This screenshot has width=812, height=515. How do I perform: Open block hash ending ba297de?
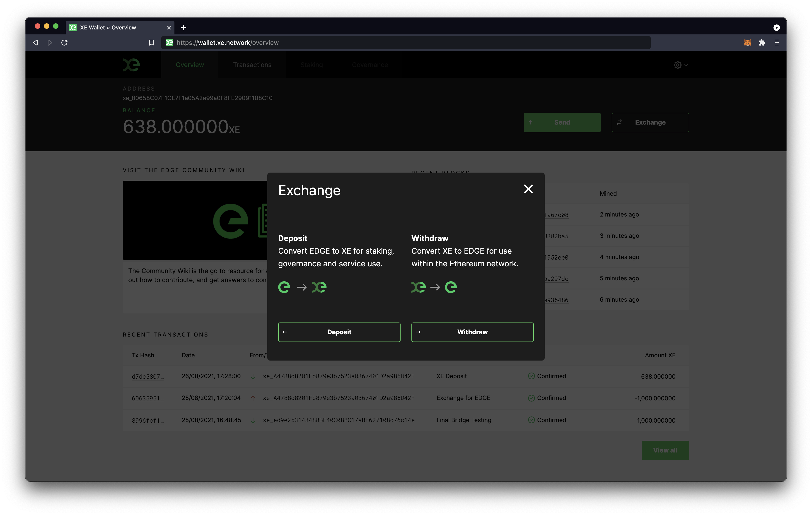point(556,279)
